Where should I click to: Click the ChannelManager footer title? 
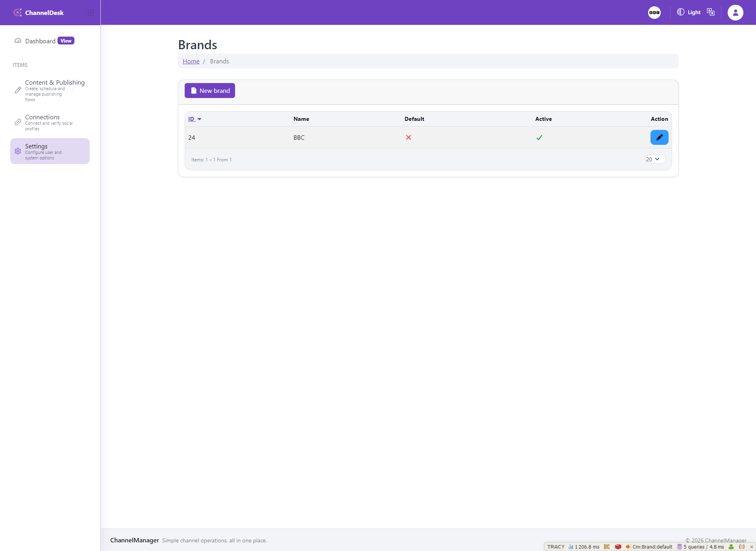coord(135,540)
